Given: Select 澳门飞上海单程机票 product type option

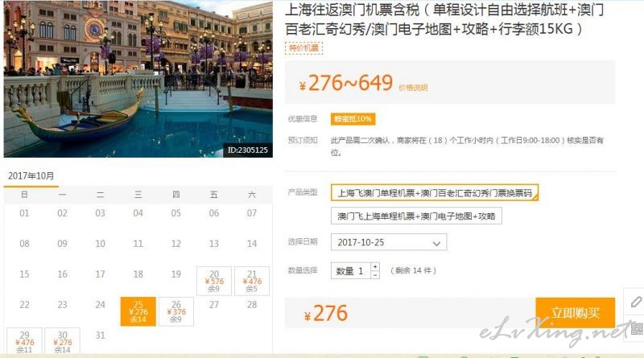Looking at the screenshot, I should 416,216.
